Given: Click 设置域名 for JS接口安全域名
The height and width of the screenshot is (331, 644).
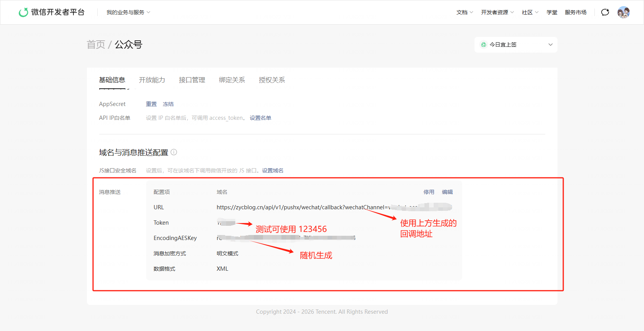Looking at the screenshot, I should (x=273, y=170).
